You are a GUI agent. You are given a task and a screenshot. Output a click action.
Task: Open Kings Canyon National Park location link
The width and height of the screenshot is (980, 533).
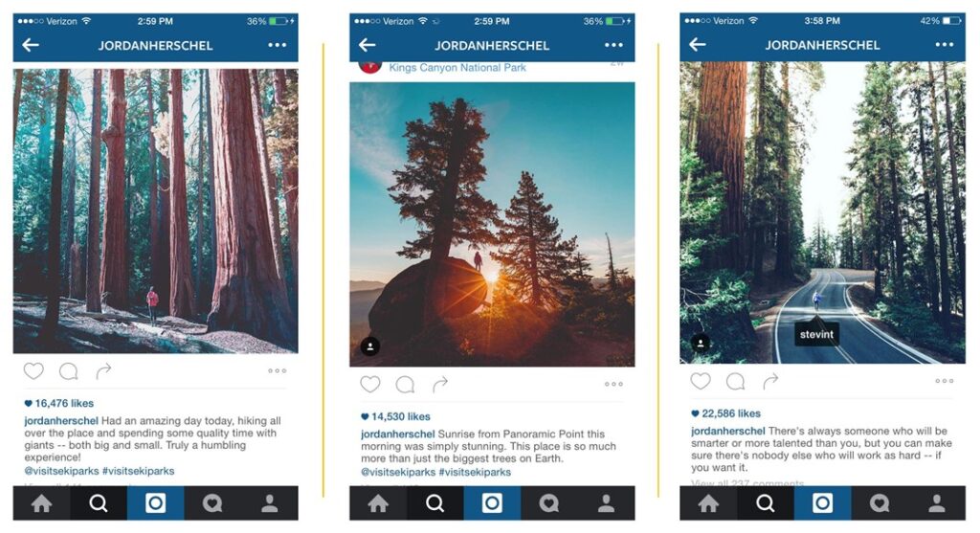pos(457,68)
